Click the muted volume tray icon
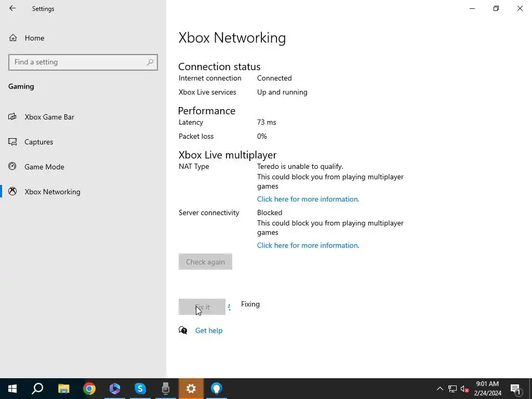 465,389
